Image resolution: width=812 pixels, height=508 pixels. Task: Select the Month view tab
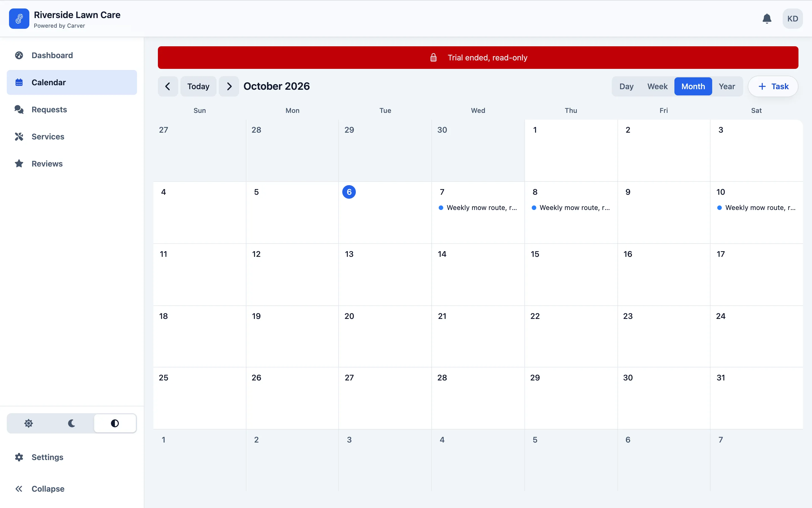pos(693,86)
